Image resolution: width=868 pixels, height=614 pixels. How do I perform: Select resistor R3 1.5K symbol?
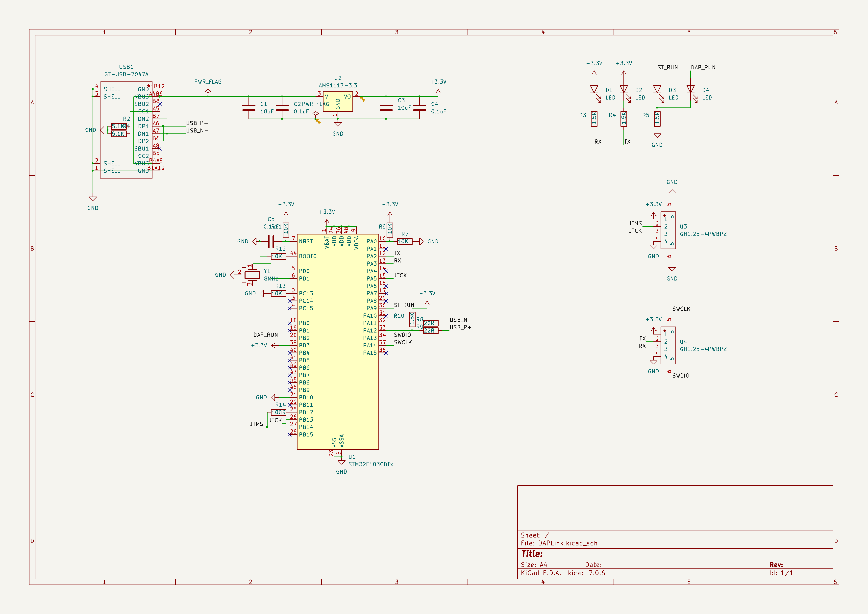click(594, 119)
